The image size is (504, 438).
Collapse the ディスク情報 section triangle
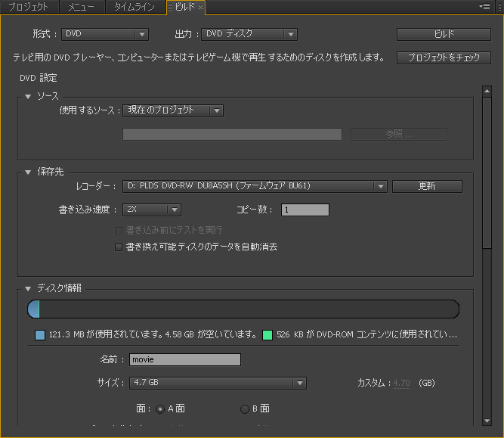tap(28, 288)
